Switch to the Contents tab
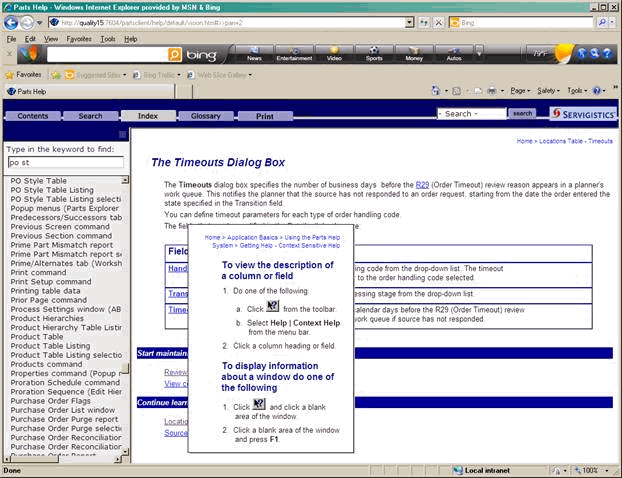 point(33,116)
